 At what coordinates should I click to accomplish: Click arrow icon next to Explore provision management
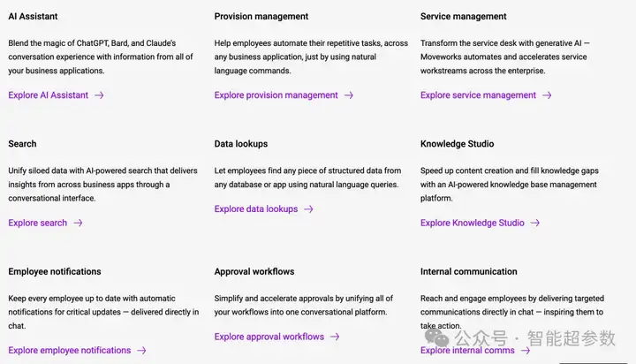coord(349,95)
